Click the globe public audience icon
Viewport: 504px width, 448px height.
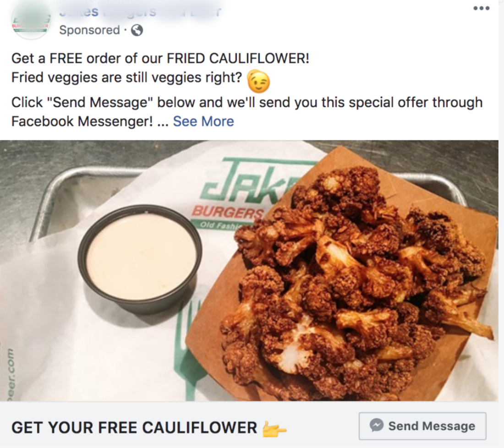click(137, 30)
